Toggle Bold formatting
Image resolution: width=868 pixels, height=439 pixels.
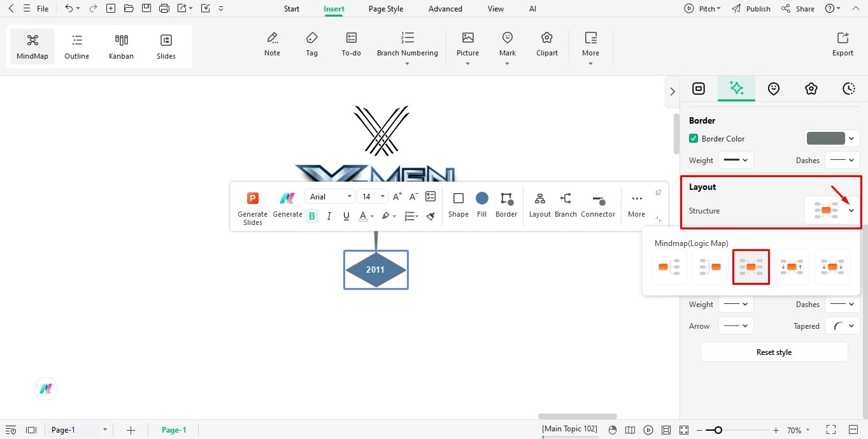click(312, 216)
